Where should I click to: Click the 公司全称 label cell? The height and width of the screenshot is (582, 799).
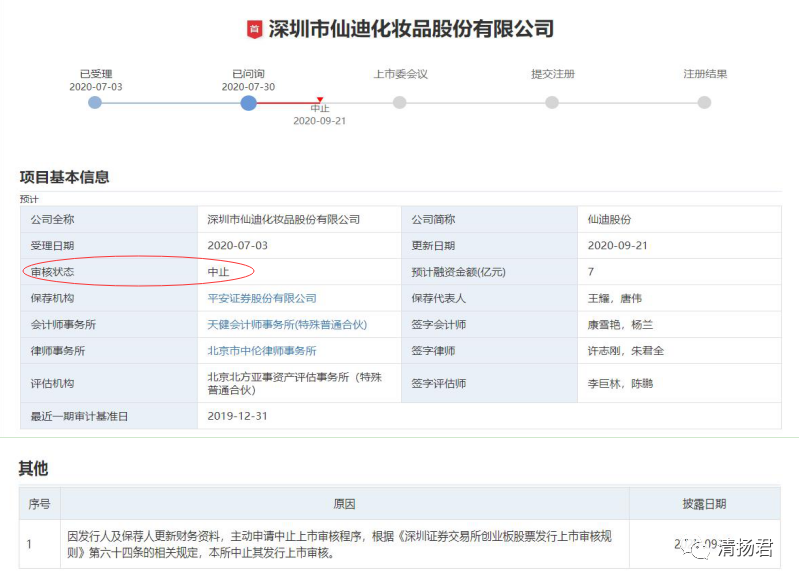pyautogui.click(x=109, y=220)
